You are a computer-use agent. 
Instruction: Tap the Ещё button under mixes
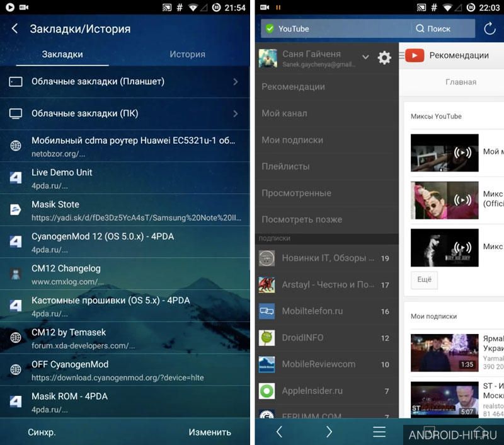(424, 280)
